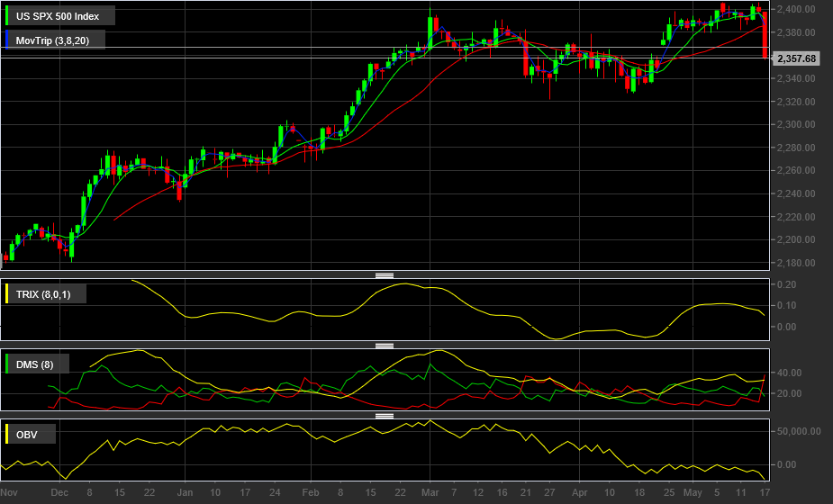
Task: Click the 2,357.68 current price tag
Action: coord(796,58)
